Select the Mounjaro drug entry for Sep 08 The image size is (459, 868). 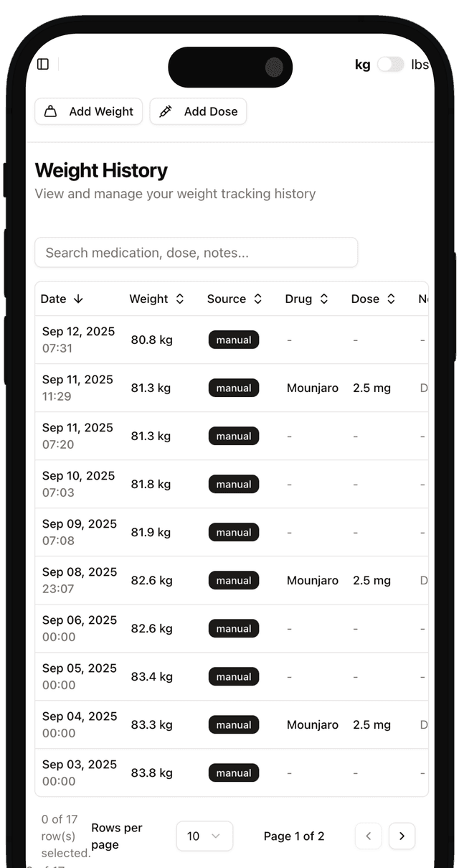pos(312,580)
